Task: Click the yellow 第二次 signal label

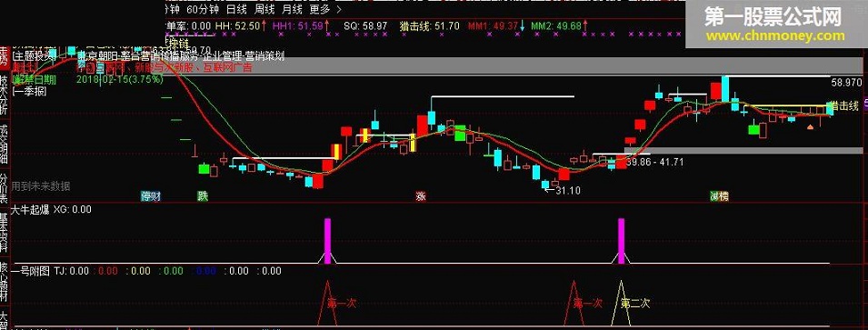Action: (635, 304)
